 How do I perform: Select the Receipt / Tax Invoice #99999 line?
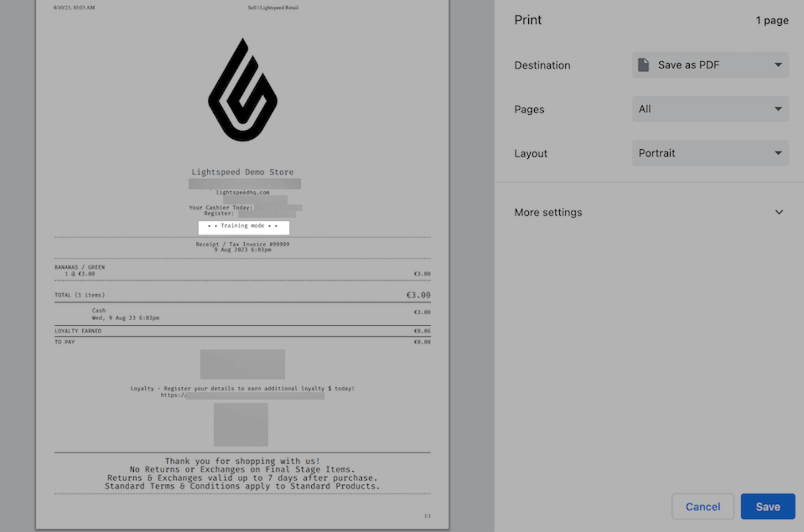[x=242, y=244]
